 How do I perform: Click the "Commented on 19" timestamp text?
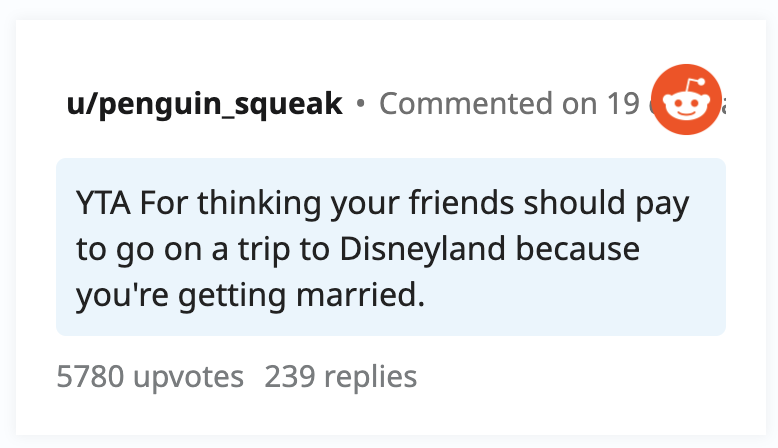(x=510, y=104)
